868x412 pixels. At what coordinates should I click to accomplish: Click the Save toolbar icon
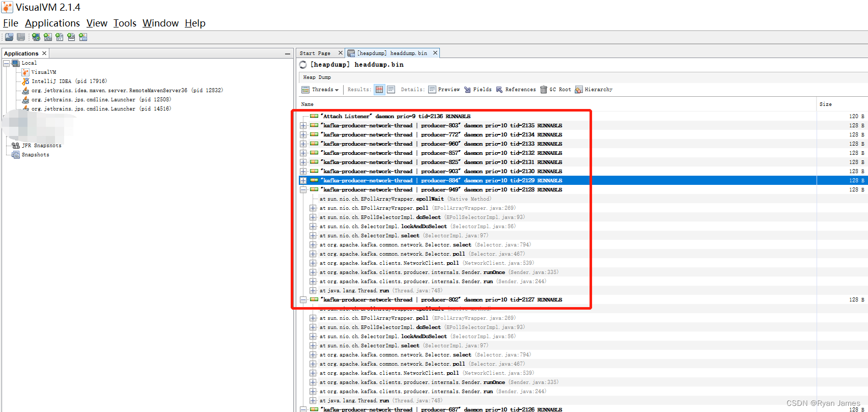[21, 37]
